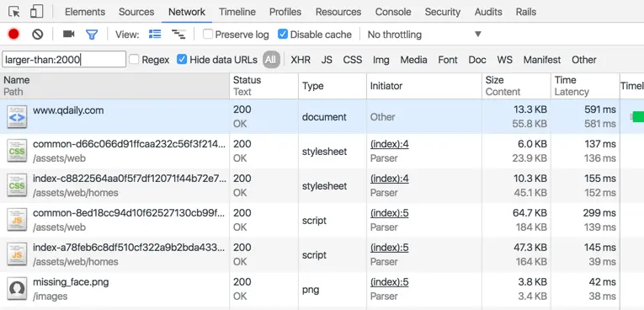
Task: Open (index):5 initiator link for index-a78feb6c script
Action: pos(390,248)
